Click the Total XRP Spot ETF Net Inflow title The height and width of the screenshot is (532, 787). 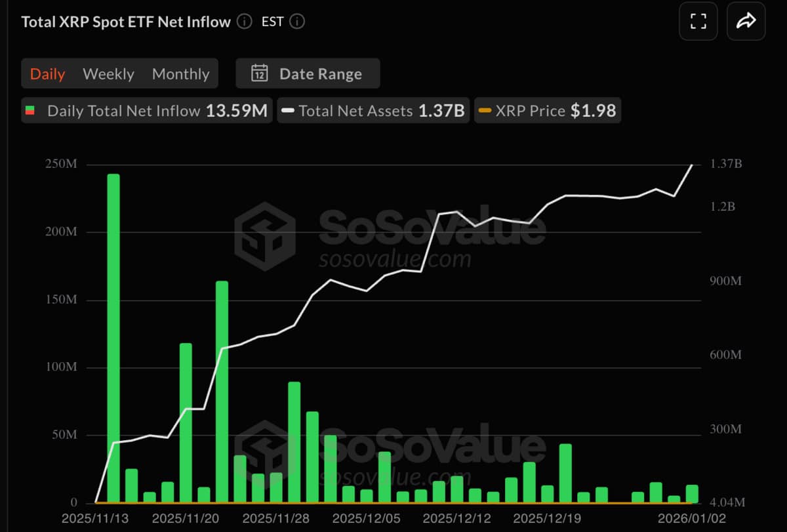(125, 21)
